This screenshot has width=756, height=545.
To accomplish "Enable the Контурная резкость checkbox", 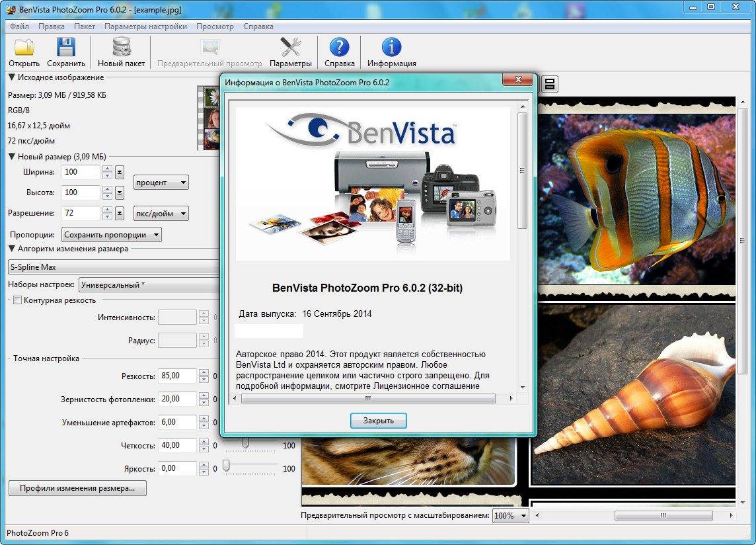I will [x=17, y=300].
